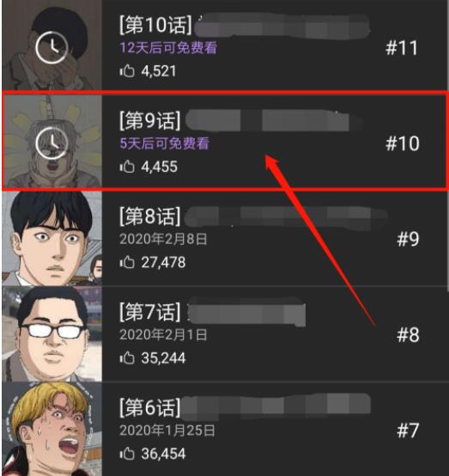Viewport: 449px width, 476px height.
Task: Click the #11 episode number
Action: (x=402, y=48)
